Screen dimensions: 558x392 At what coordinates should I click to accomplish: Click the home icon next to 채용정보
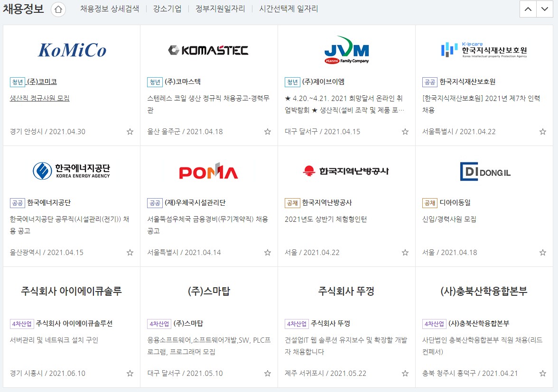(x=58, y=9)
